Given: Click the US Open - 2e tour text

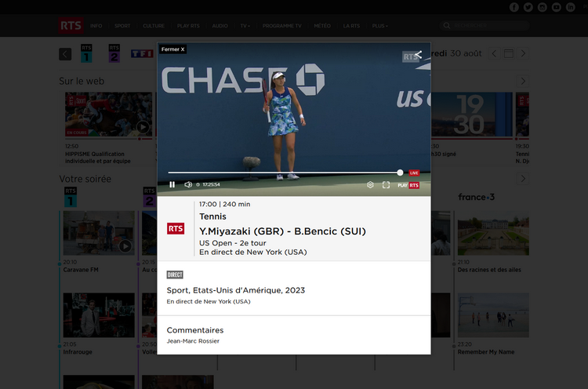Looking at the screenshot, I should [x=233, y=243].
